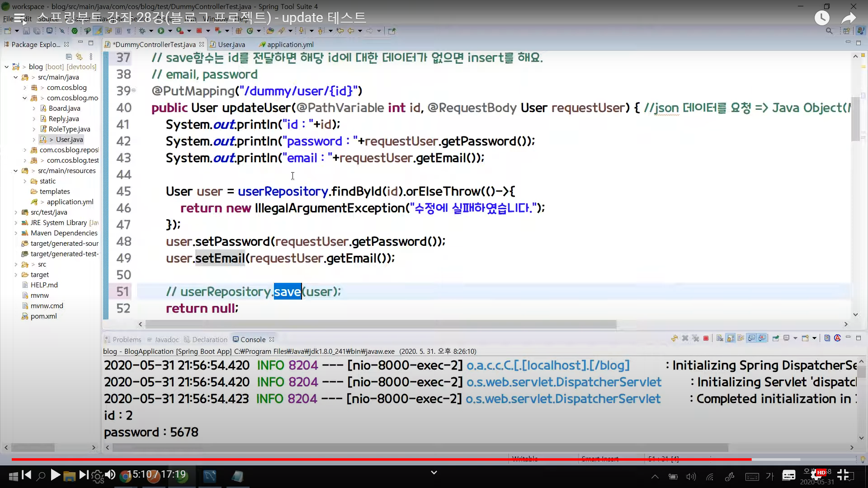Open Debug dropdown arrow beside bug icon

(151, 31)
